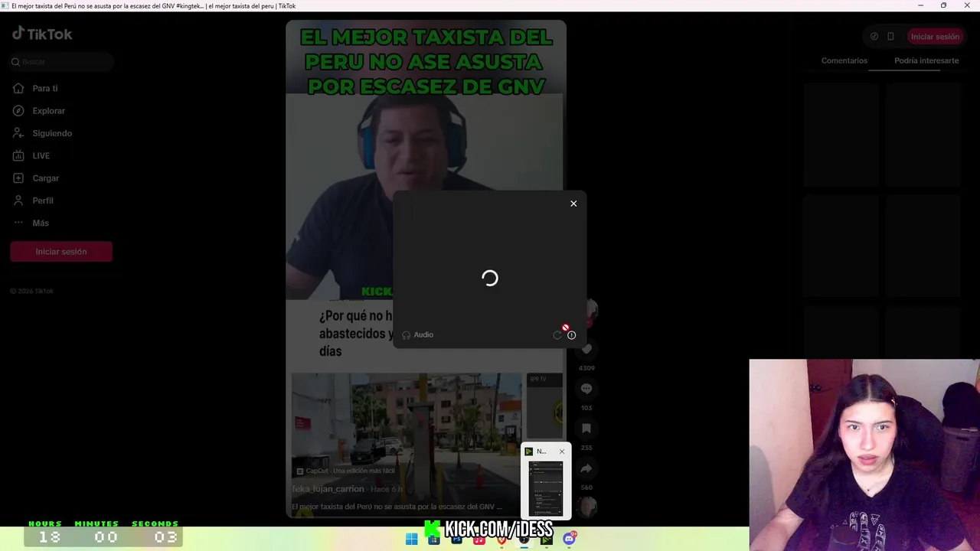Click the sidebar Iniciar sesión button
The width and height of the screenshot is (980, 551).
(61, 252)
